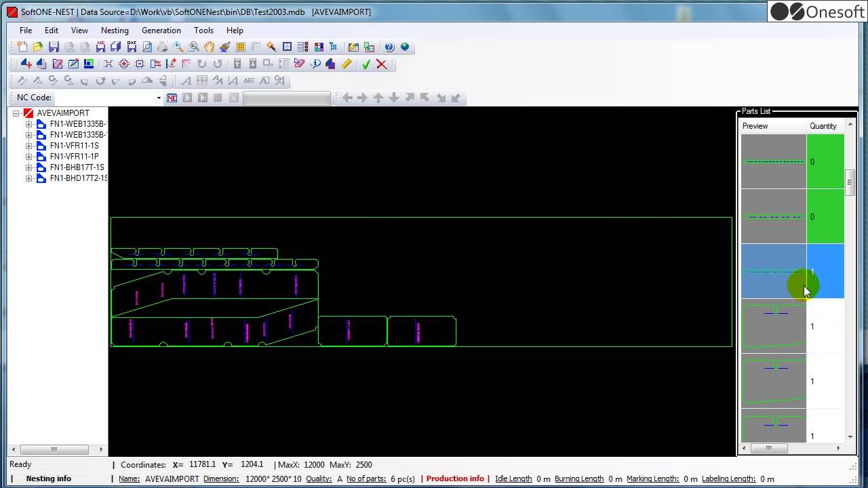Select the first part preview thumbnail
Screen dimensions: 868x488
pyautogui.click(x=774, y=161)
